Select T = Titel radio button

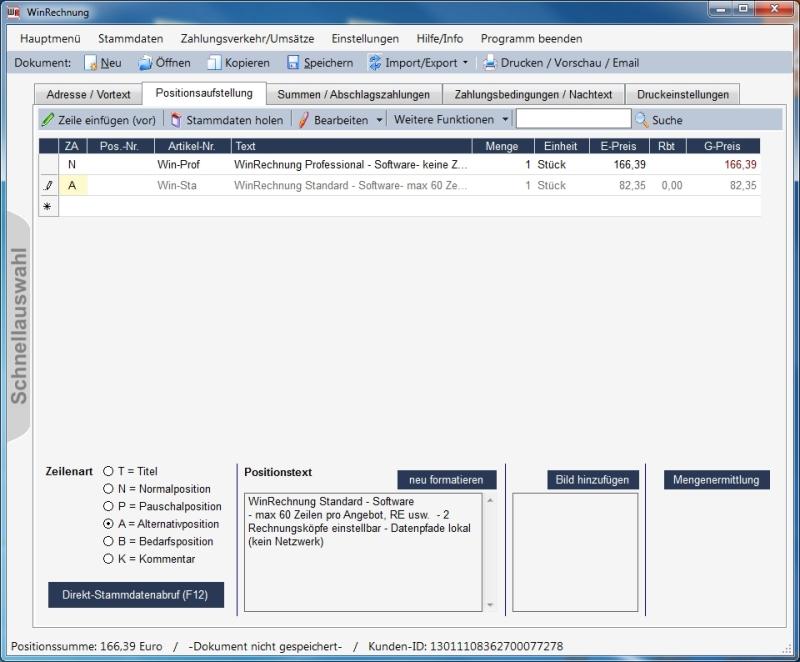click(x=108, y=471)
